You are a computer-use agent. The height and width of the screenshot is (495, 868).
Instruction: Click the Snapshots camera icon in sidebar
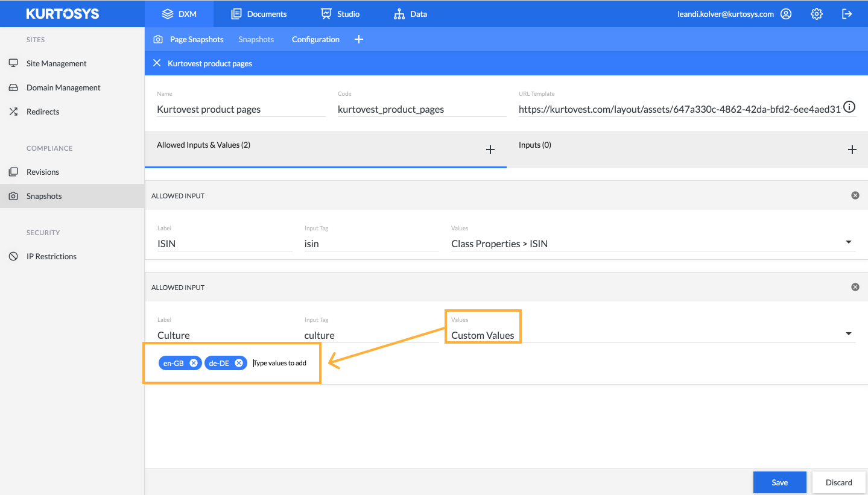(x=13, y=196)
